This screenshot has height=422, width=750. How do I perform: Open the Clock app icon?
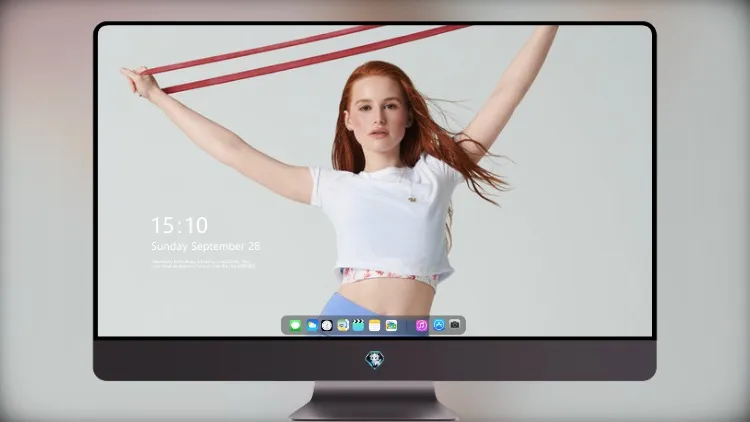point(327,326)
